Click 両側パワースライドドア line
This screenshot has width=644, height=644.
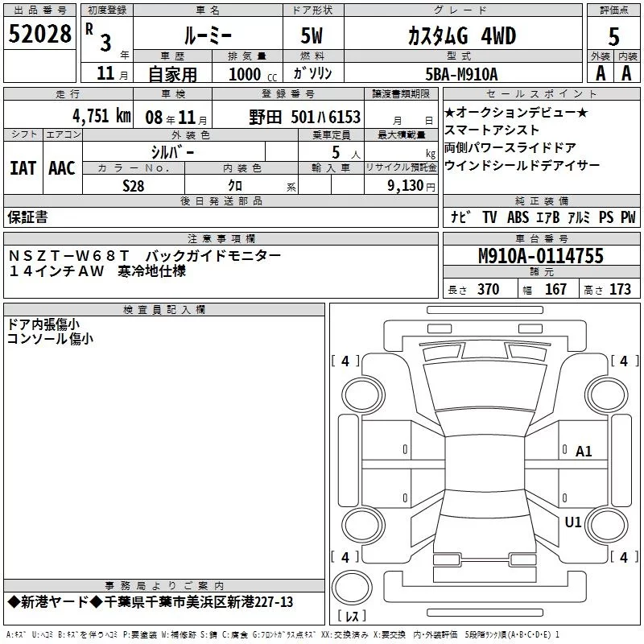[x=510, y=147]
